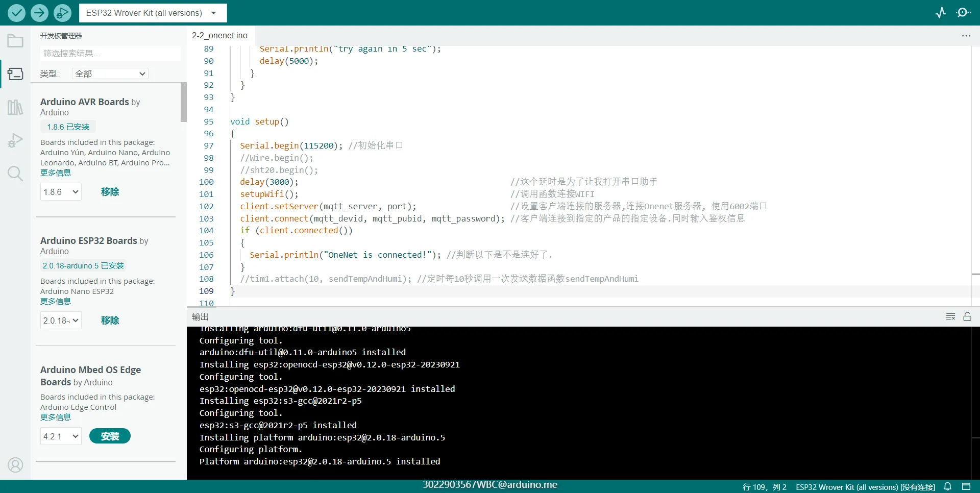Open 更多信息 link for ESP32 Boards
The width and height of the screenshot is (980, 493).
(x=56, y=301)
